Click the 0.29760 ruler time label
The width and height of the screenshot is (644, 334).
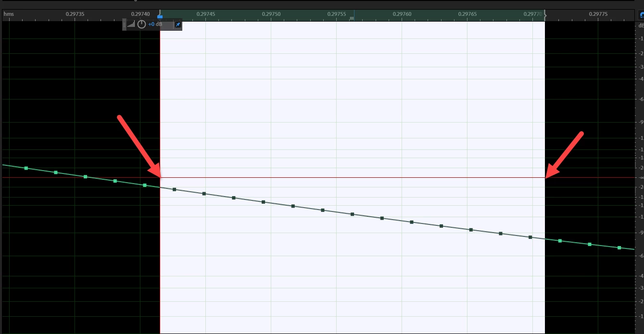402,14
